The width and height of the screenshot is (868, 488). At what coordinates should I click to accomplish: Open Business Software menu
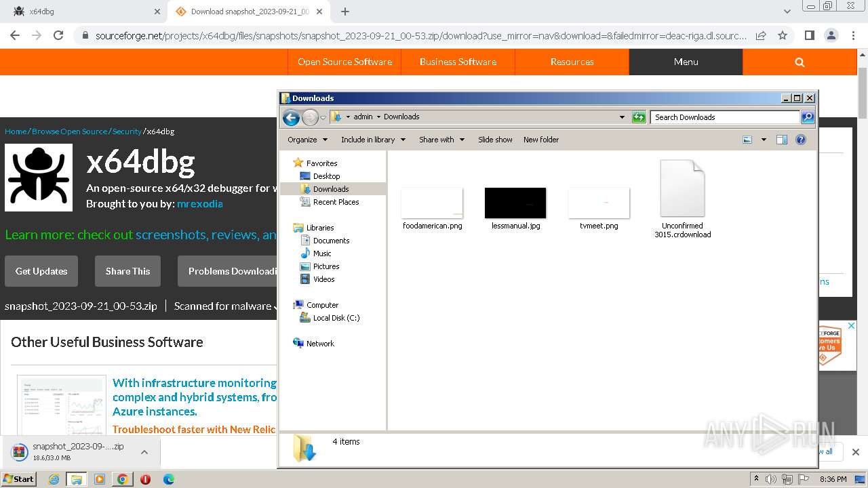458,62
